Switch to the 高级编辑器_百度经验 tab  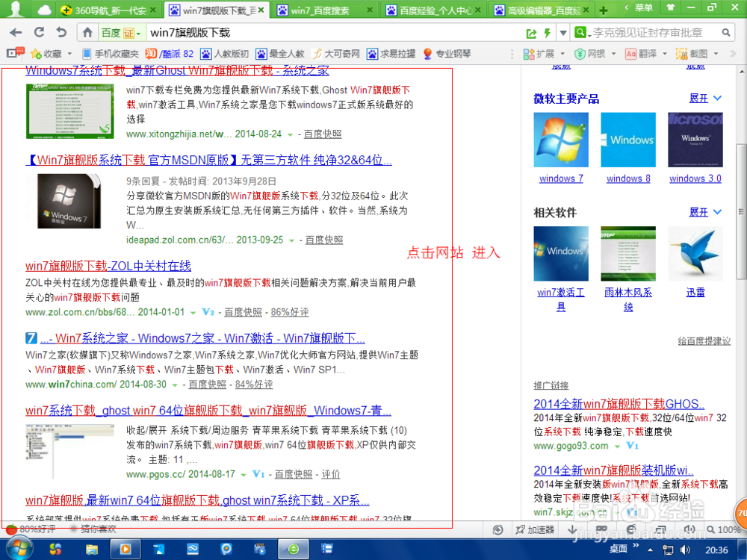[x=542, y=10]
